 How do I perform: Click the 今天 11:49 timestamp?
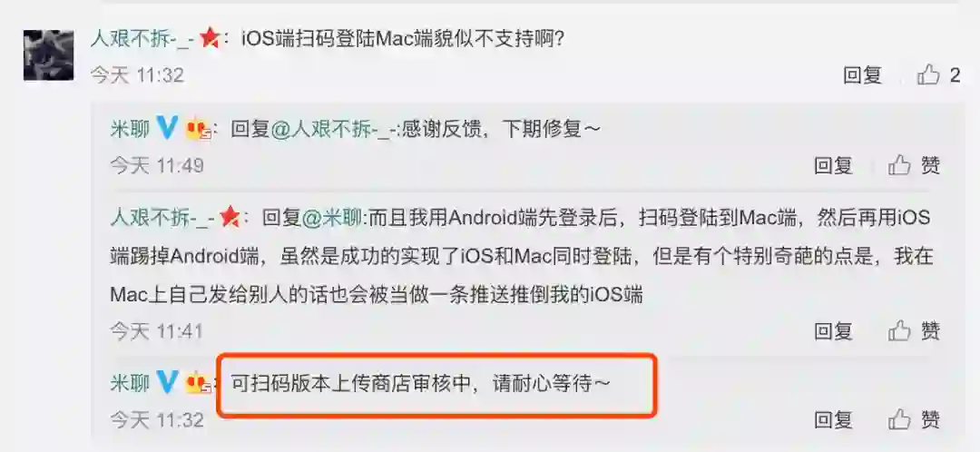157,165
